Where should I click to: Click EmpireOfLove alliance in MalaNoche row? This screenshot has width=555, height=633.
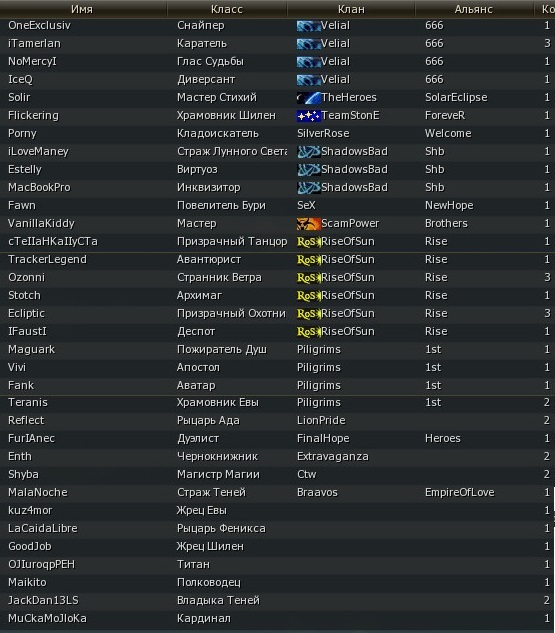[459, 493]
